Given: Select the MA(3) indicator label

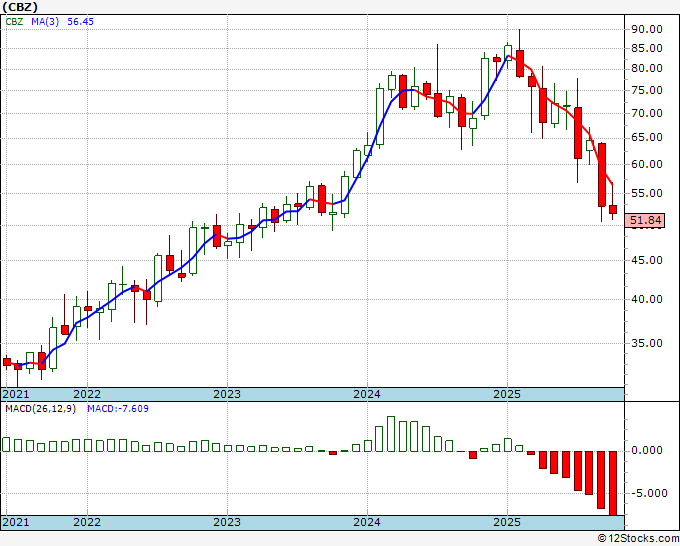Looking at the screenshot, I should point(45,21).
